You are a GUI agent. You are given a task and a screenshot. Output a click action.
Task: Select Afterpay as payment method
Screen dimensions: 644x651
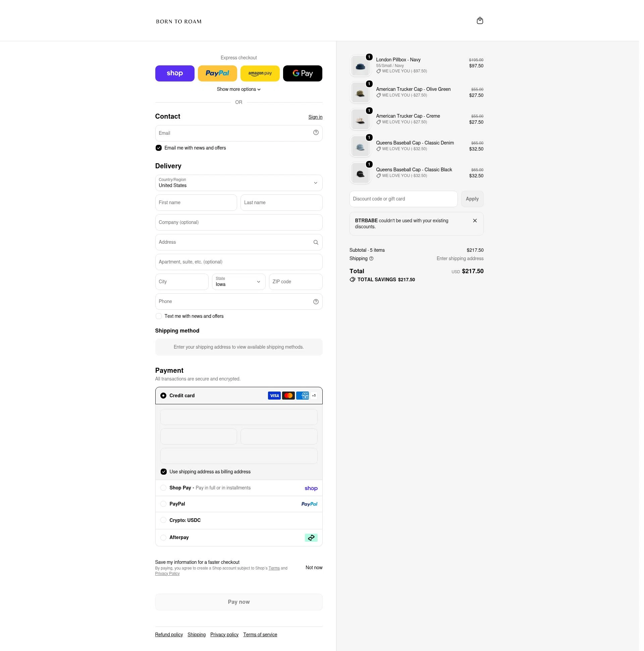(x=163, y=538)
